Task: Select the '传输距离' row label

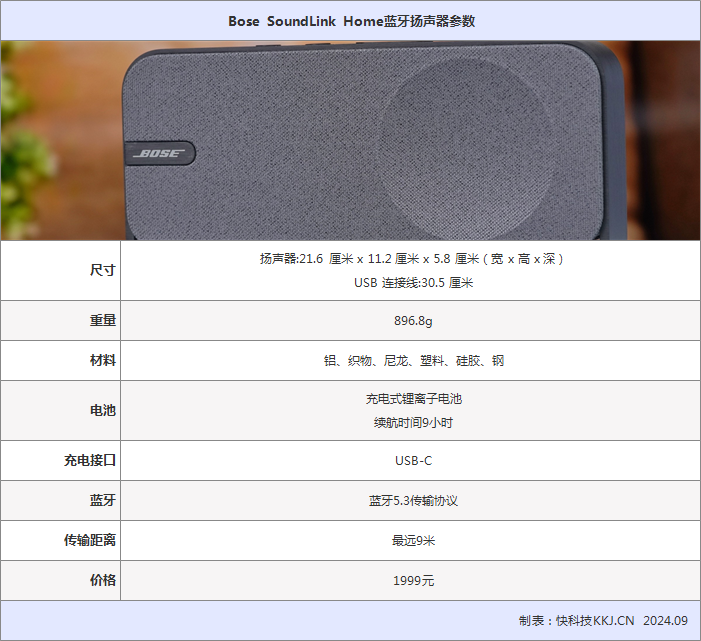Action: coord(90,540)
